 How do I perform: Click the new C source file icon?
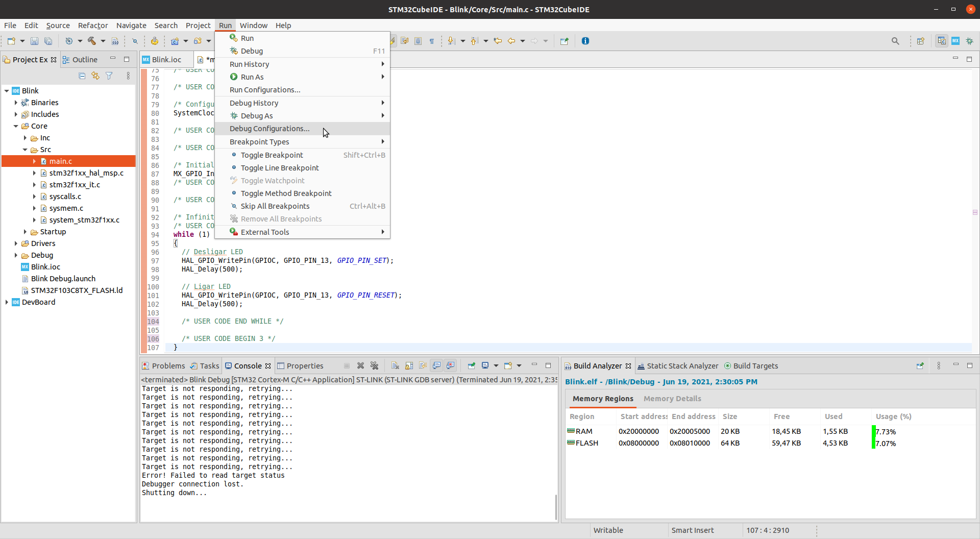pos(175,41)
